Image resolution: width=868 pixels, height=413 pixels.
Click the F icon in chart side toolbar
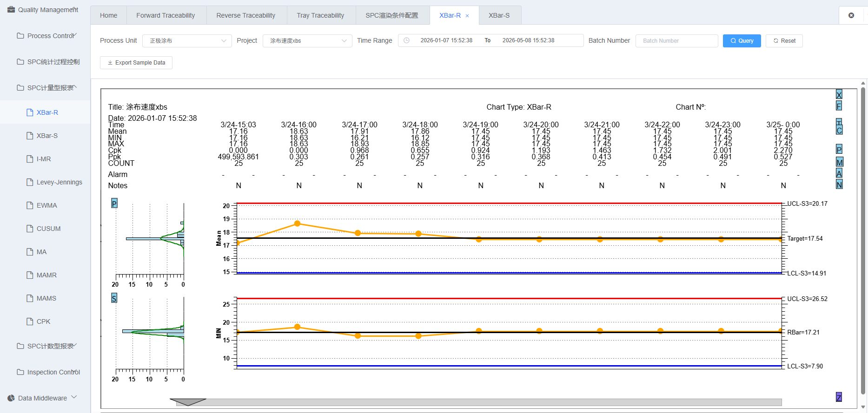(x=839, y=105)
